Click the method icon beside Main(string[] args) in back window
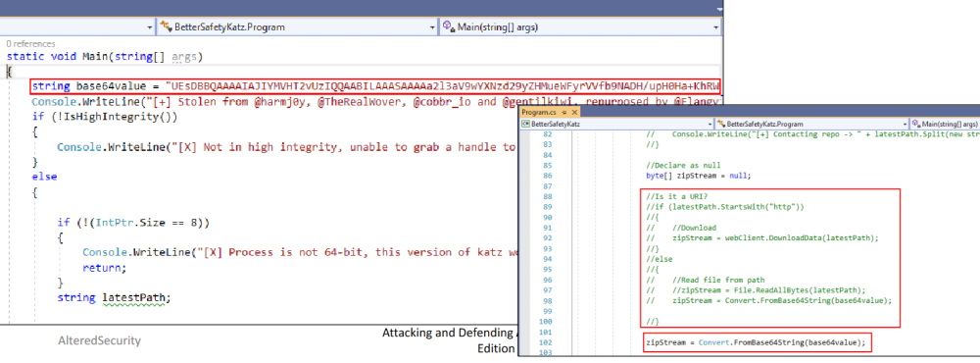The height and width of the screenshot is (363, 980). (448, 26)
